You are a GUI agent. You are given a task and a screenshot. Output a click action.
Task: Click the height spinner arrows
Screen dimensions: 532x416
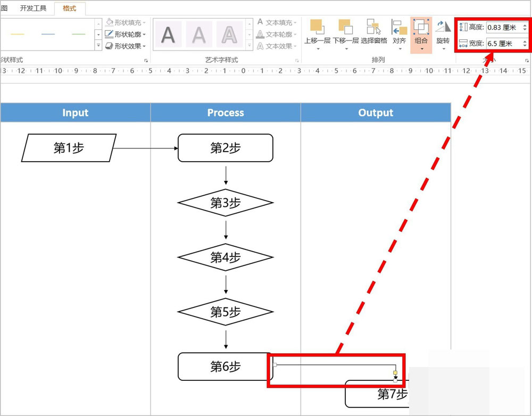[x=525, y=27]
